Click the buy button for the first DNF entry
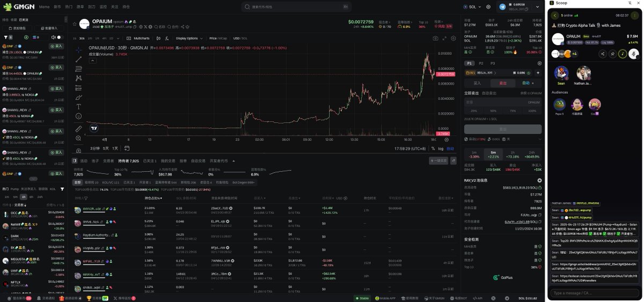Viewport: 644px width, 302px height. (x=56, y=46)
